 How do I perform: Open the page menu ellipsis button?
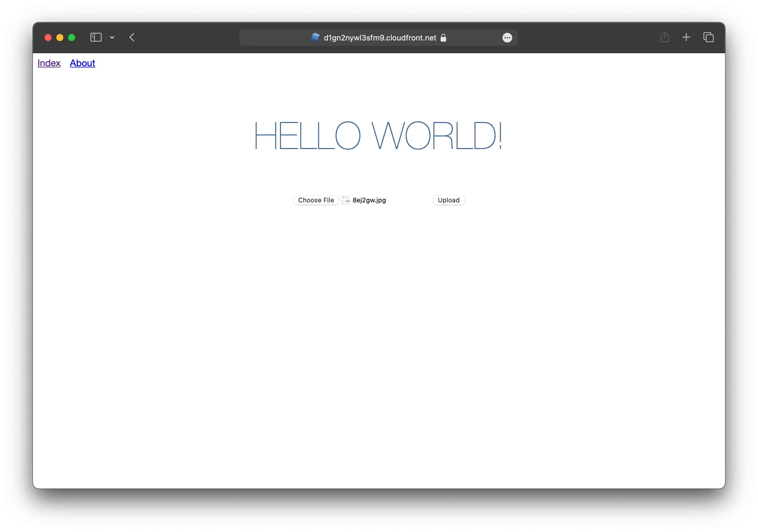[507, 38]
